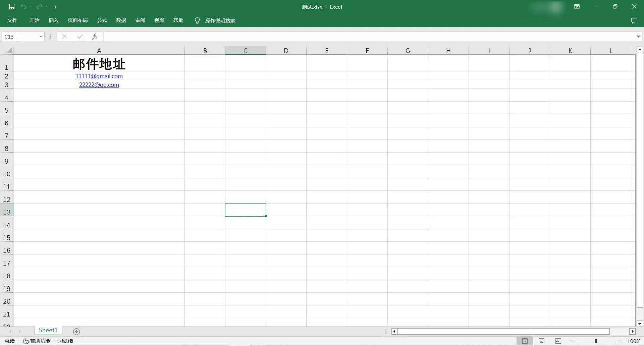Click the zoom slider handle
This screenshot has height=346, width=644.
(x=596, y=341)
